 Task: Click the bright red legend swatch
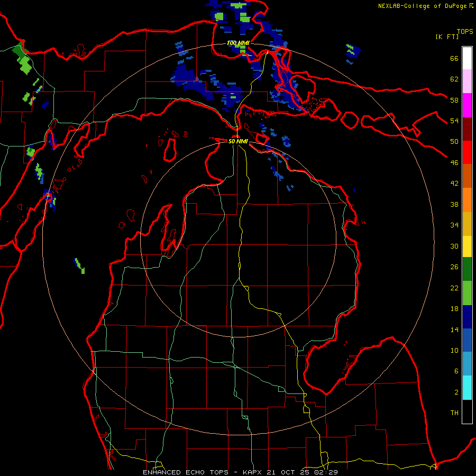pos(467,152)
